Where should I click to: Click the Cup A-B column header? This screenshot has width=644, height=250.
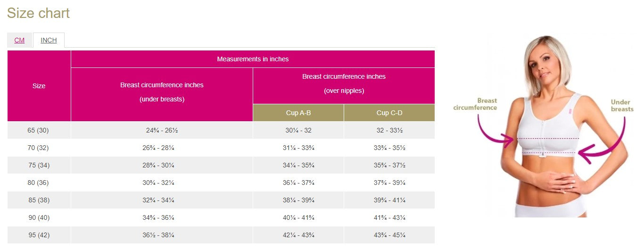298,113
